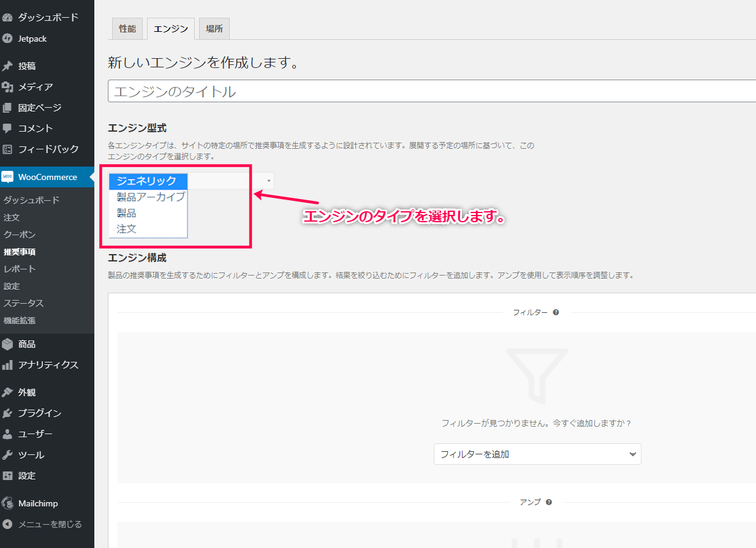The height and width of the screenshot is (548, 756).
Task: Click the paintbrush icon for 外観
Action: [7, 392]
